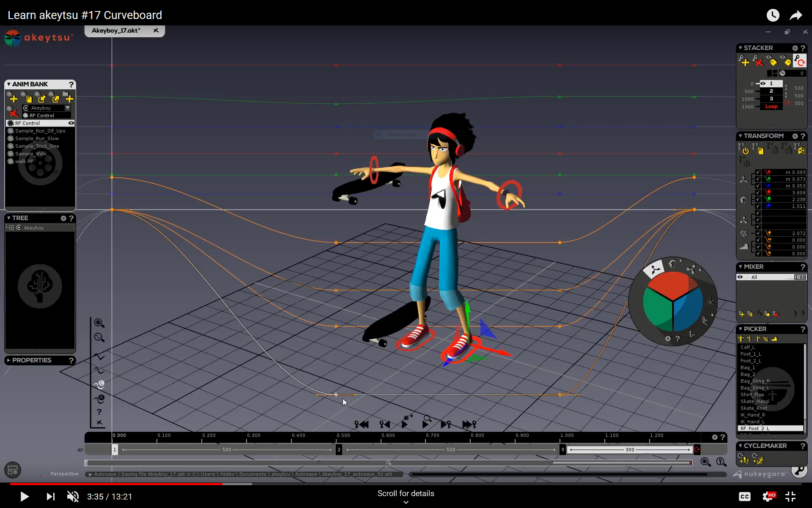Open CycleMaker foot placement tool icon
This screenshot has width=812, height=508.
[743, 458]
